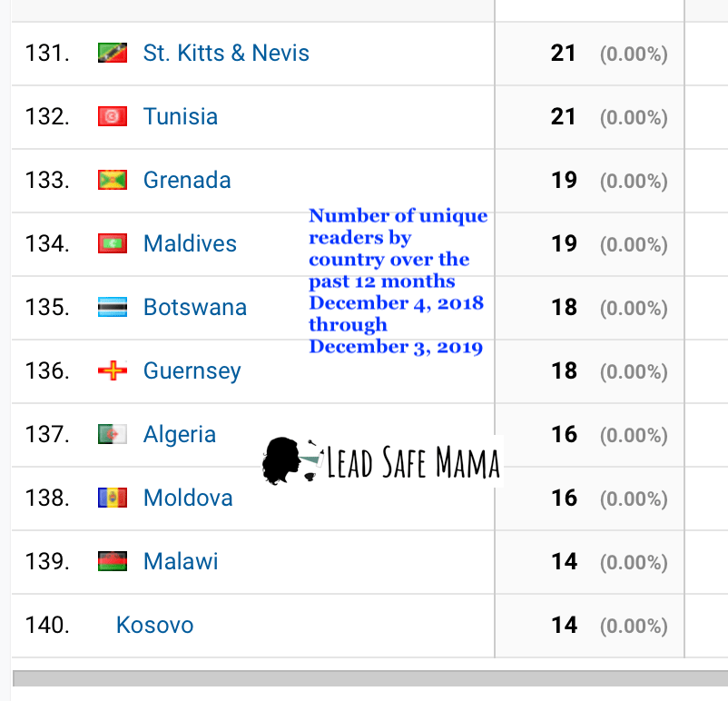Open the Guernsey country link
The height and width of the screenshot is (701, 728).
[192, 371]
